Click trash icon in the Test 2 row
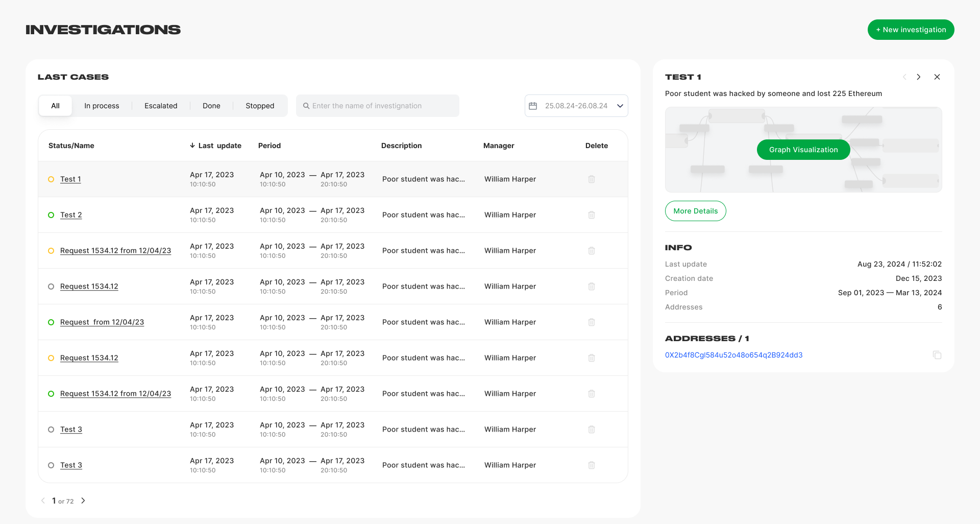 coord(592,215)
